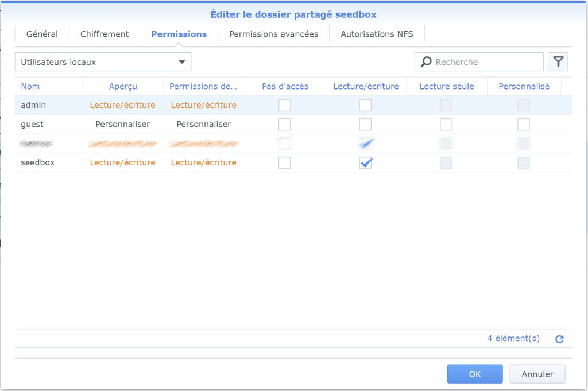Click the refresh icon next to 4 élément(s)

pyautogui.click(x=559, y=339)
